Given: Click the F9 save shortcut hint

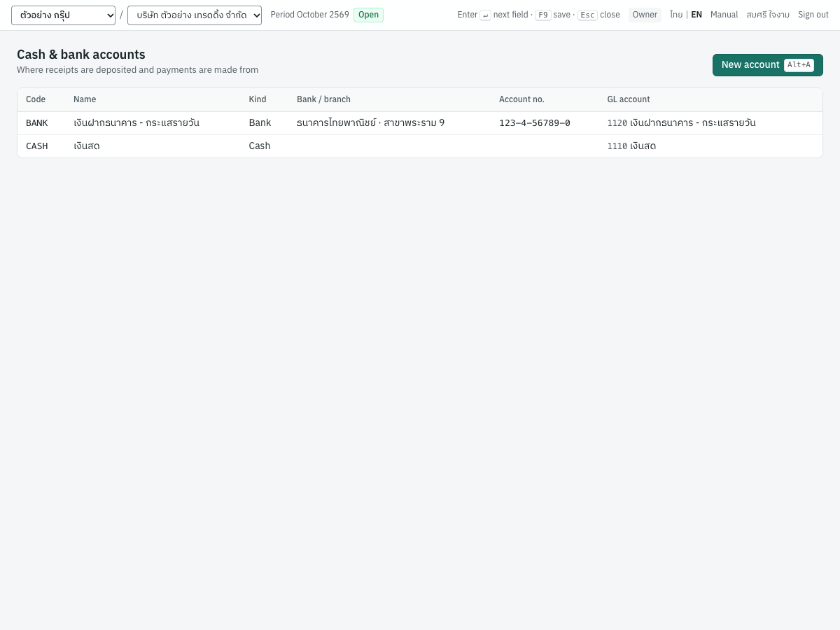Looking at the screenshot, I should [x=553, y=15].
